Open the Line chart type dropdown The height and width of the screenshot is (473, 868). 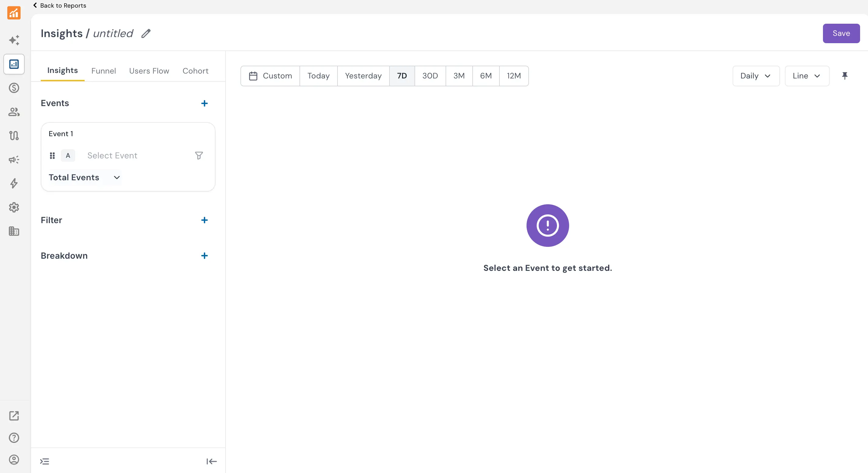806,76
